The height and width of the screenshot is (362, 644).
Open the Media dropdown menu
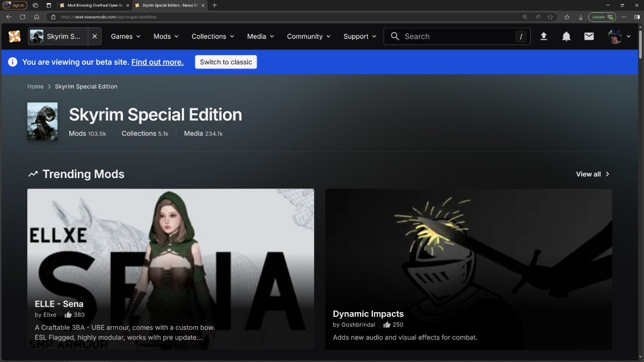260,36
